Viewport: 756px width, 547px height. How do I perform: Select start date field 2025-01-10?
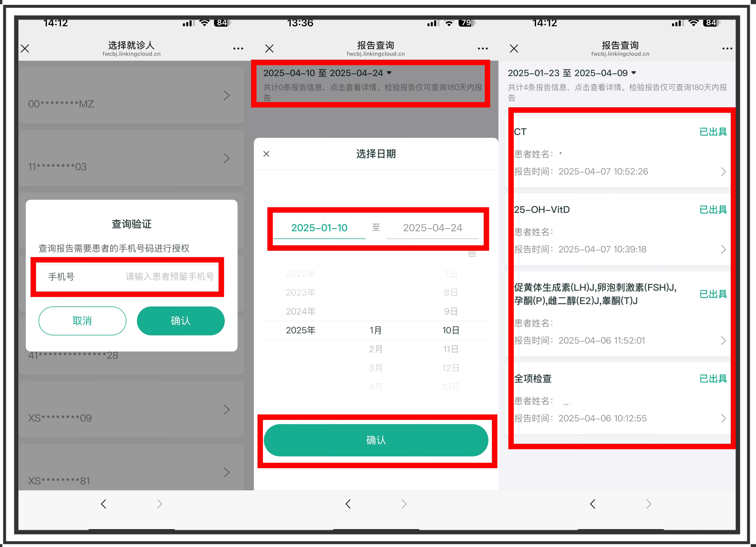pyautogui.click(x=319, y=228)
